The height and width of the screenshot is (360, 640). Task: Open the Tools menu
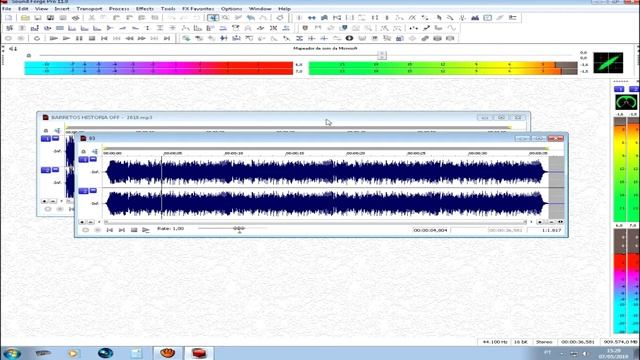168,9
